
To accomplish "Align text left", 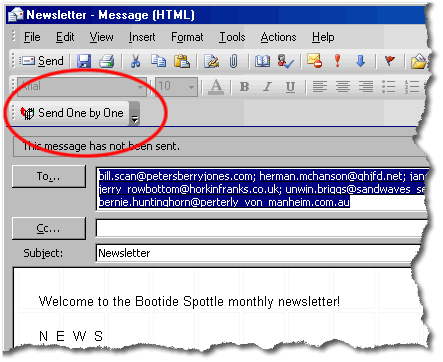I will [319, 87].
